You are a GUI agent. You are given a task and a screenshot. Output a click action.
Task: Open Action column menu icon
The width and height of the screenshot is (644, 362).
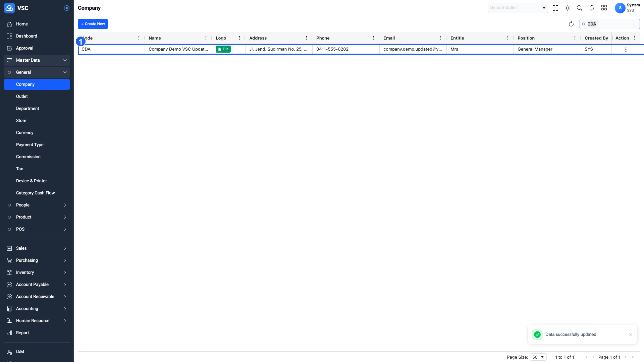[634, 38]
